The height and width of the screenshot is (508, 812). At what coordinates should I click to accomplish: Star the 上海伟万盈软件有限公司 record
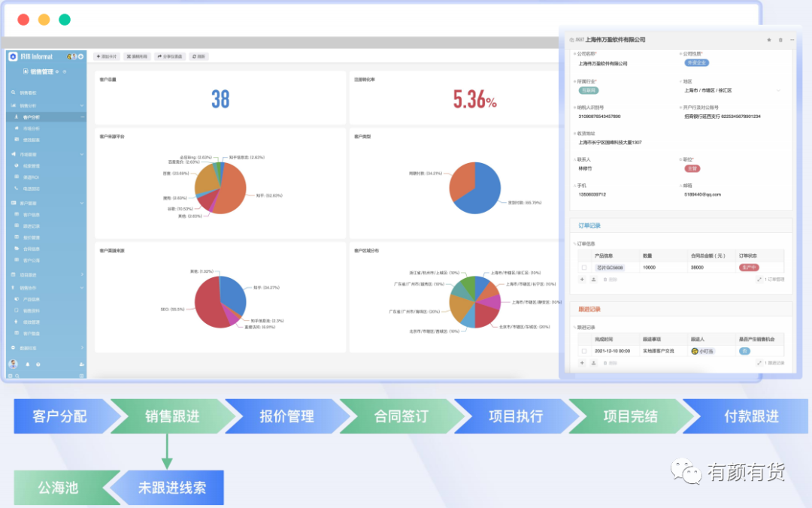coord(769,40)
